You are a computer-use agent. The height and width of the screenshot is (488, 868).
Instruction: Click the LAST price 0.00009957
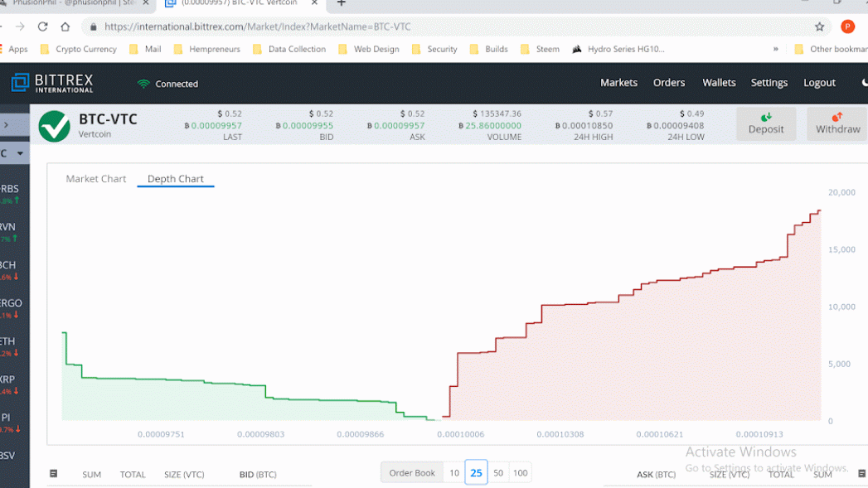coord(213,126)
